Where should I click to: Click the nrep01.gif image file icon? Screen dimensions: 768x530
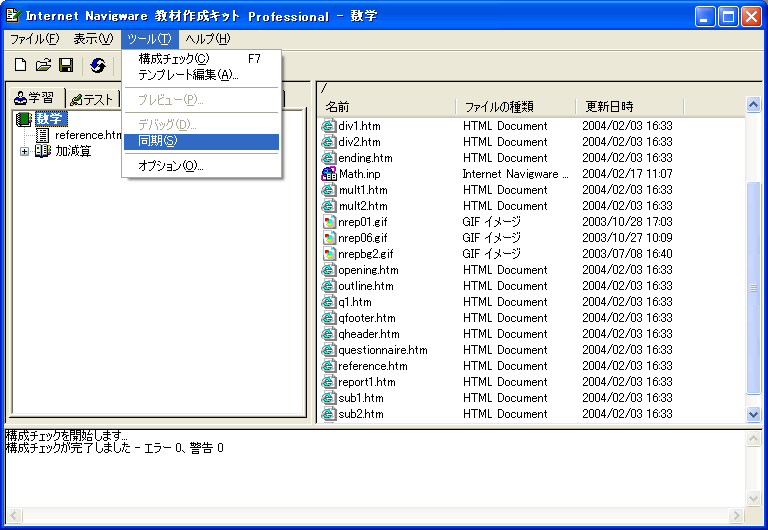[329, 222]
